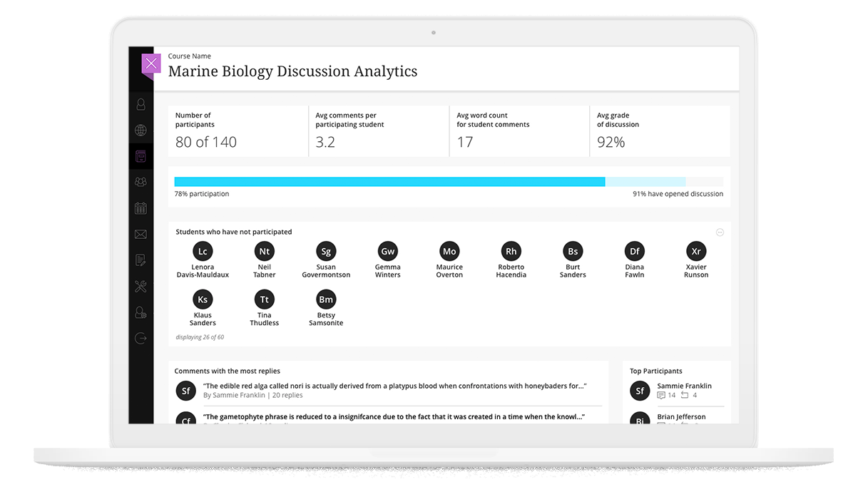Close the discussion analytics view

click(151, 63)
